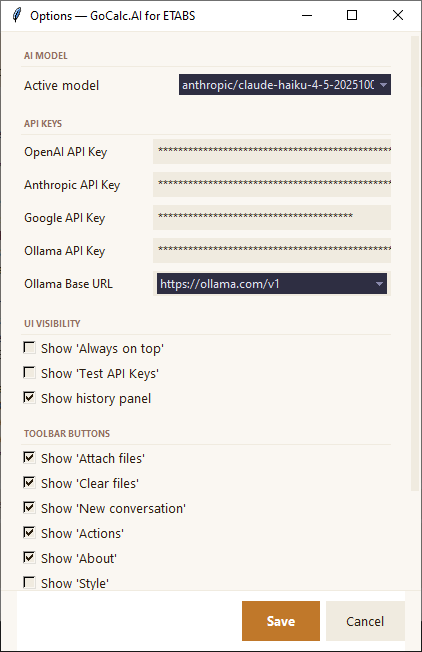422x652 pixels.
Task: Enable Show 'Test API Keys' checkbox
Action: 30,373
